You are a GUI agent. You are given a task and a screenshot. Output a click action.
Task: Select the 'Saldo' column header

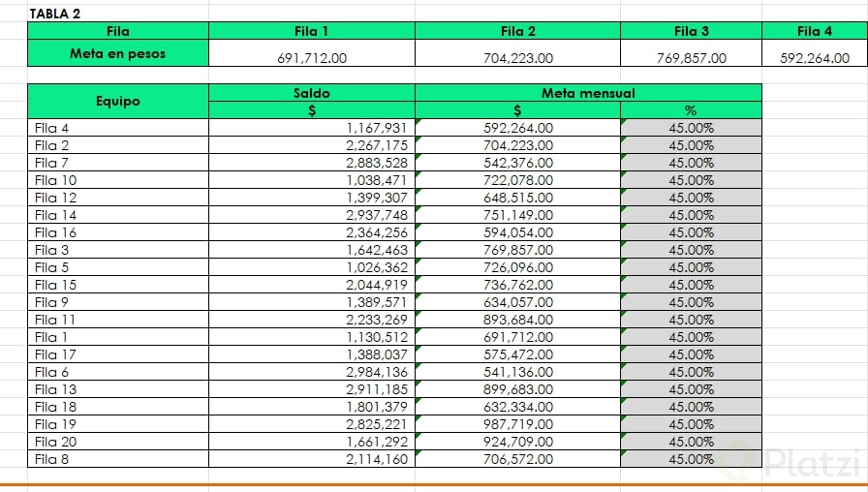(x=311, y=92)
